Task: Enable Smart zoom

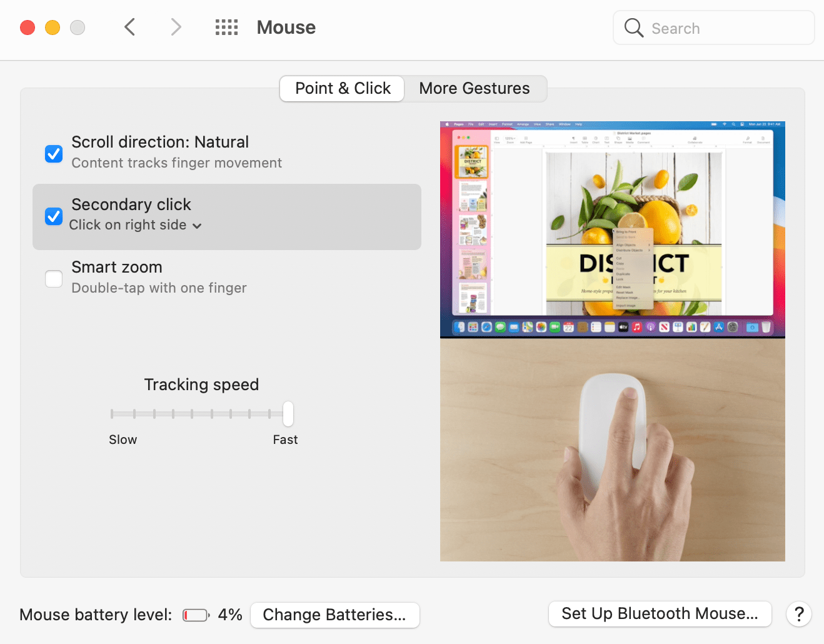Action: click(x=54, y=278)
